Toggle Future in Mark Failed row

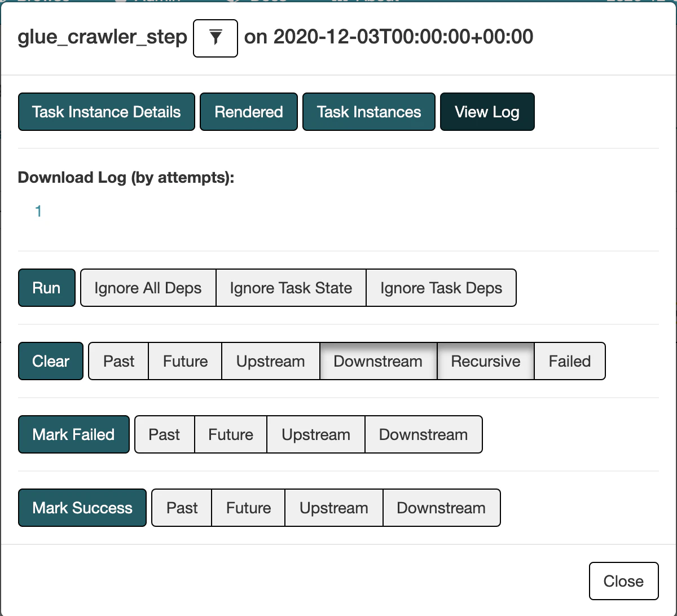(231, 434)
